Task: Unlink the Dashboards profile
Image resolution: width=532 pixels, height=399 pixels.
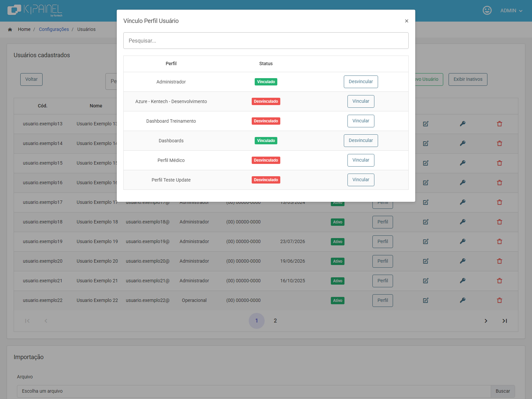Action: tap(361, 141)
